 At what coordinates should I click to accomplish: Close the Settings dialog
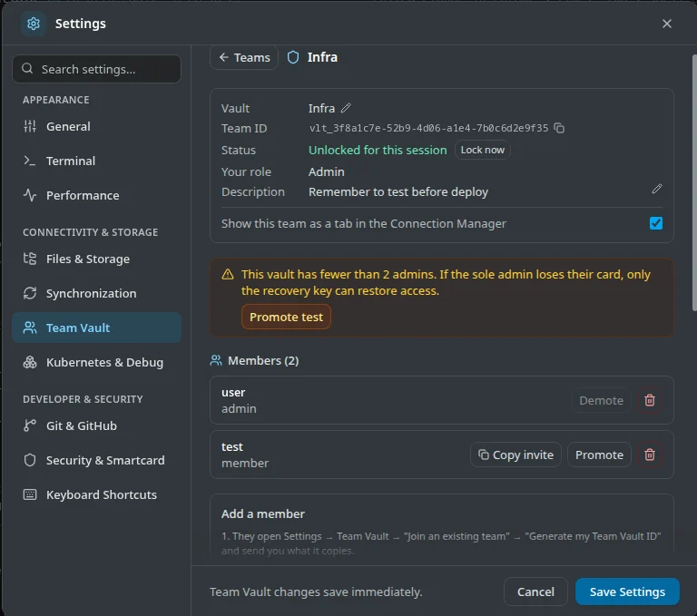(x=666, y=24)
